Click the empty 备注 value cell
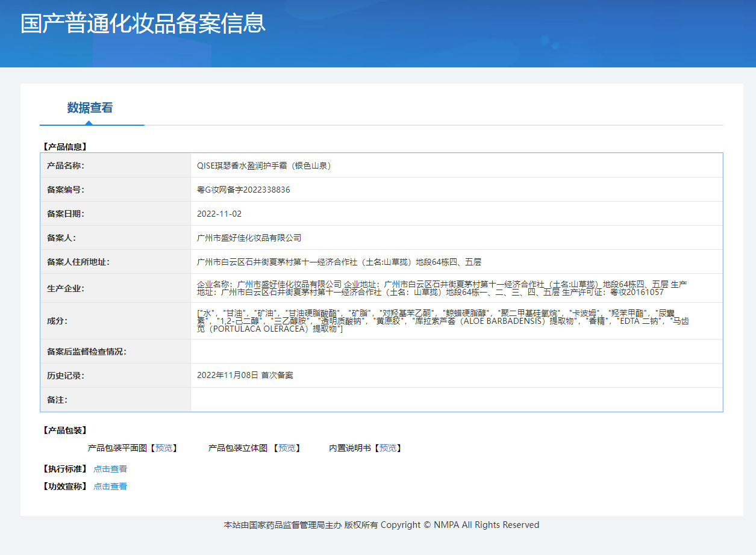Image resolution: width=756 pixels, height=555 pixels. pyautogui.click(x=456, y=400)
